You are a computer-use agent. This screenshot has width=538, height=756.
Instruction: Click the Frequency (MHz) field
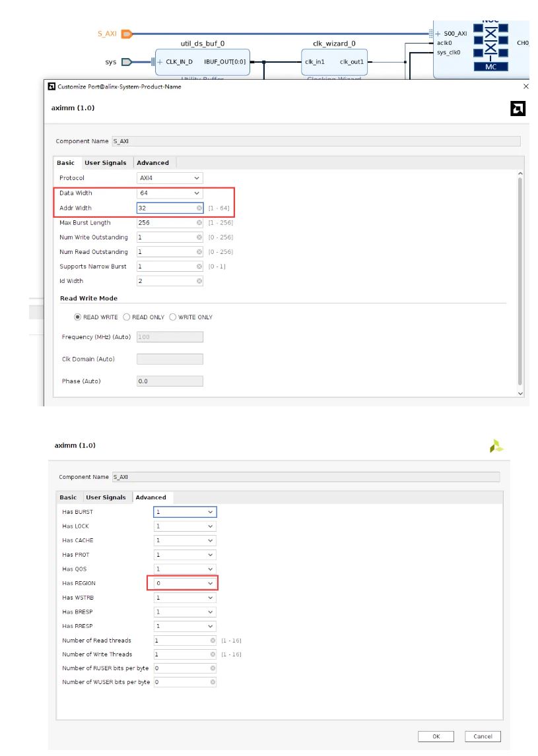(170, 337)
